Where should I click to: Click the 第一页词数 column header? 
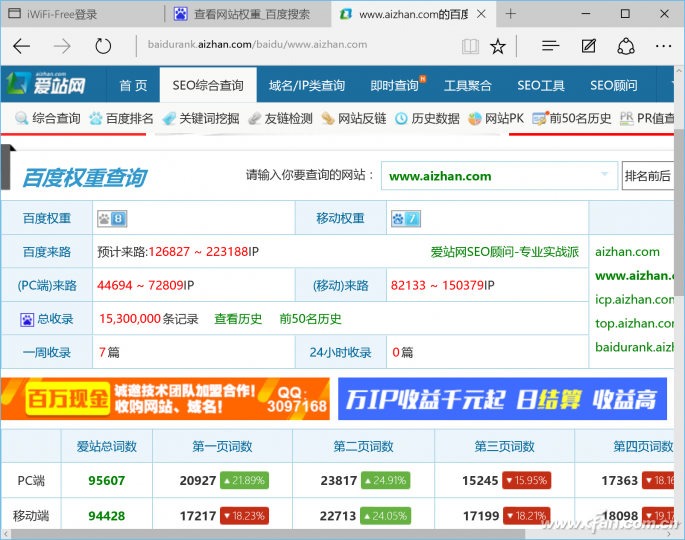[x=222, y=447]
